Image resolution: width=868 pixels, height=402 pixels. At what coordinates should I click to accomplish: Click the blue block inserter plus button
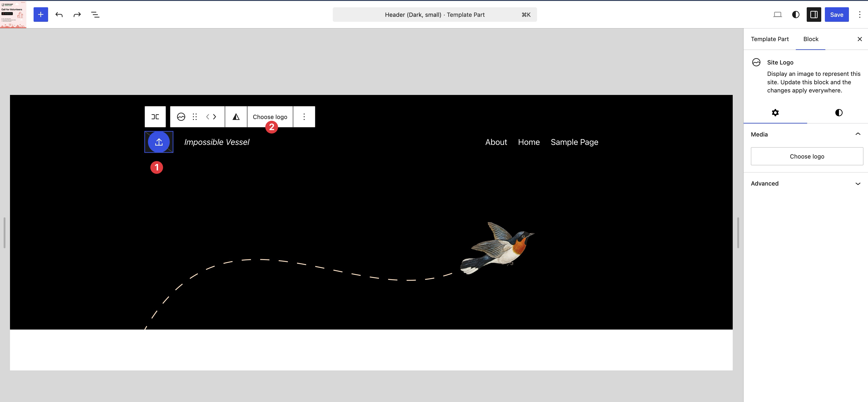tap(40, 15)
